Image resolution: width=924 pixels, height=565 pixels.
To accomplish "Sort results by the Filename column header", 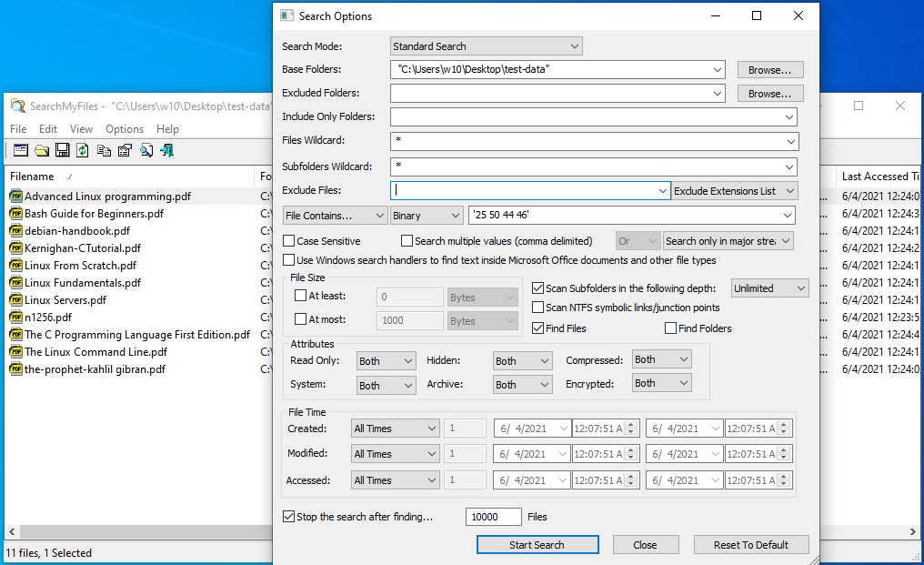I will 130,177.
